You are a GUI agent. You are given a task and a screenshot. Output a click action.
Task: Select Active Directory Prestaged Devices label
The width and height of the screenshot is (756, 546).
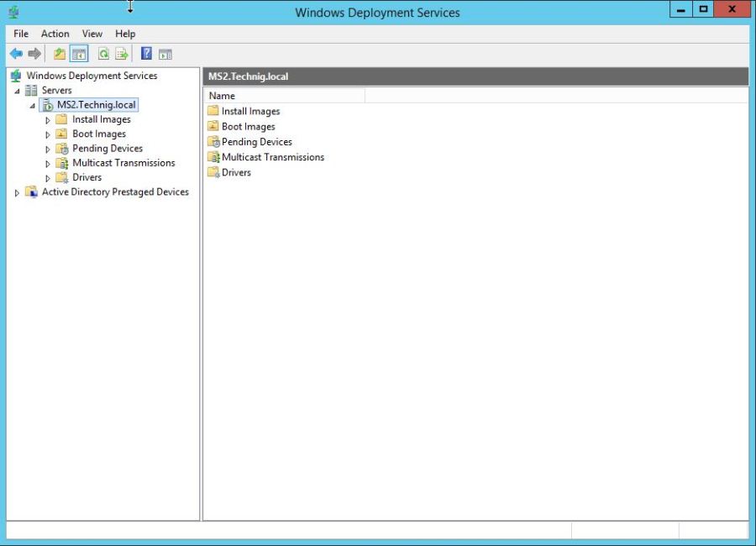[x=115, y=192]
